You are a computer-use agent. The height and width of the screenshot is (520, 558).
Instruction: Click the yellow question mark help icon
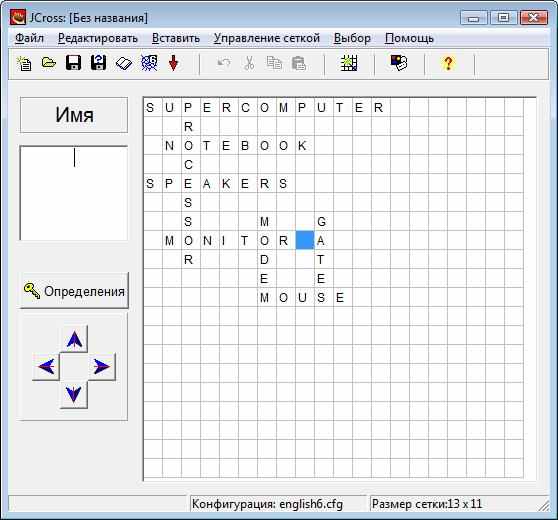[448, 63]
